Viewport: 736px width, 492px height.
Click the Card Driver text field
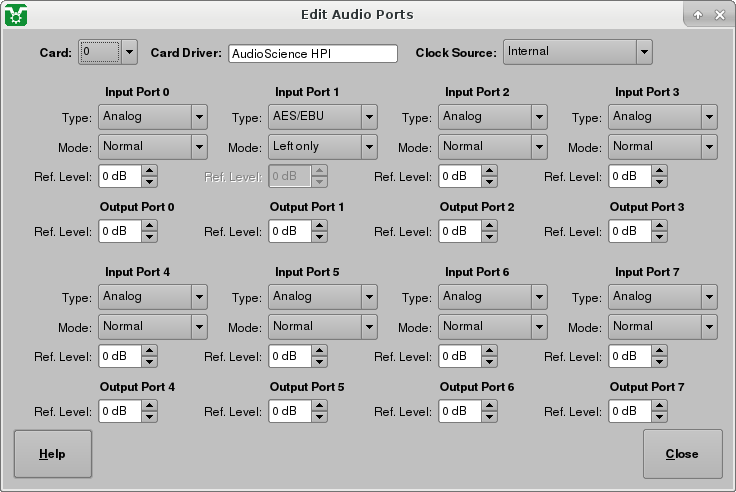point(312,54)
